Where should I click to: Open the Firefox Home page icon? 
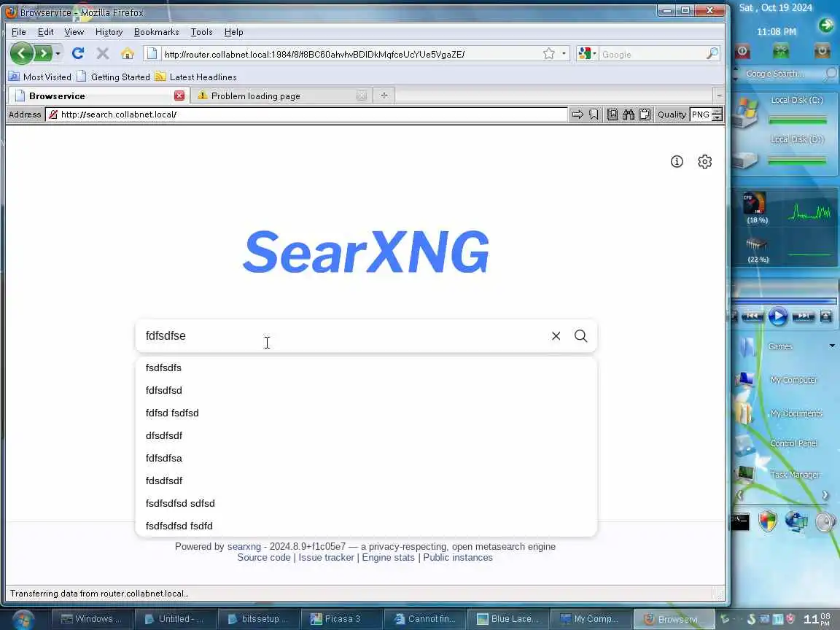128,53
